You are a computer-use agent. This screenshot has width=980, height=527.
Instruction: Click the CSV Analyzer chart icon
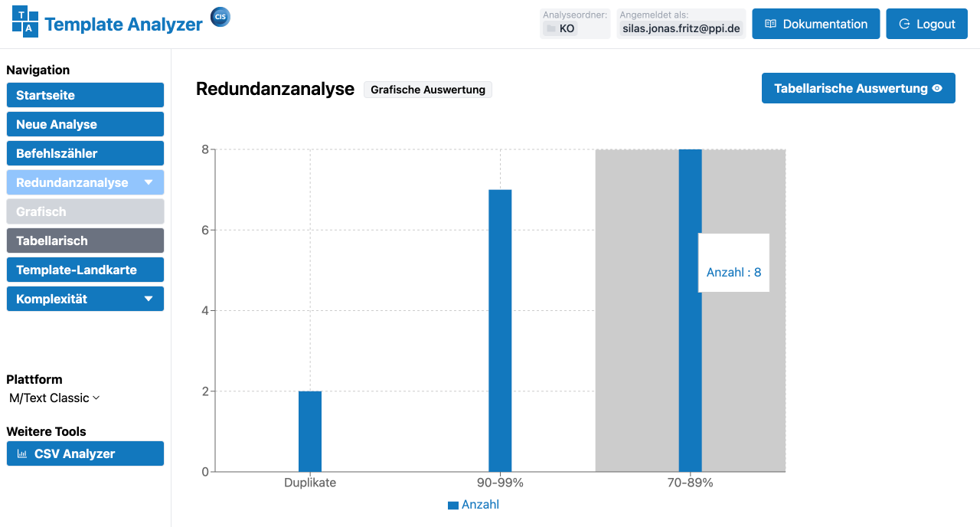point(22,454)
